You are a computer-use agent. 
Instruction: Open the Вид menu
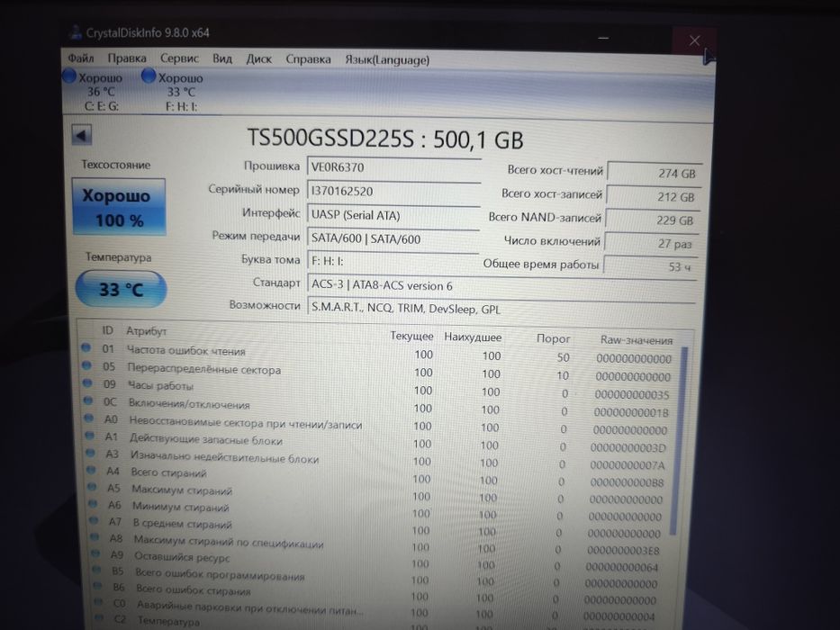(222, 58)
